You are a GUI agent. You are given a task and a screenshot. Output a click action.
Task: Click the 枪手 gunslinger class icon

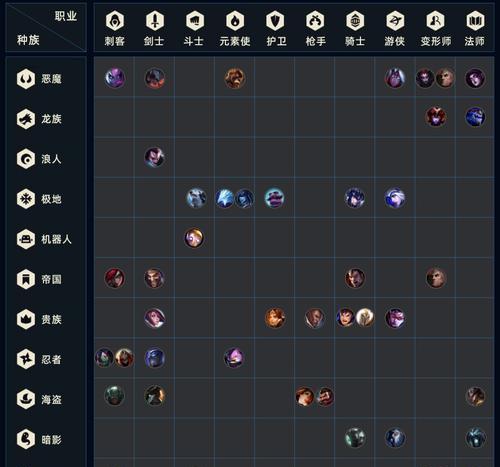tap(315, 21)
